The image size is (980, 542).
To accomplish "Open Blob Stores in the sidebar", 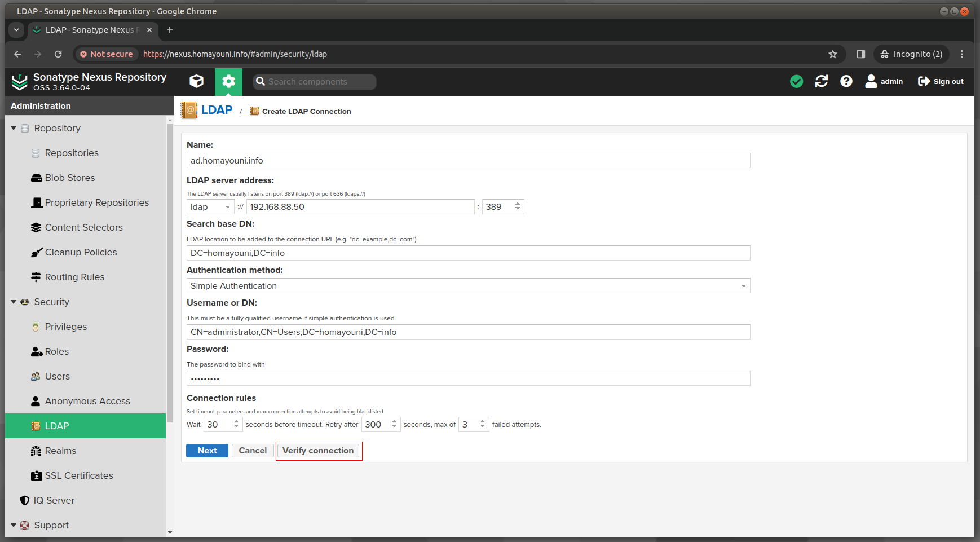I will click(70, 178).
